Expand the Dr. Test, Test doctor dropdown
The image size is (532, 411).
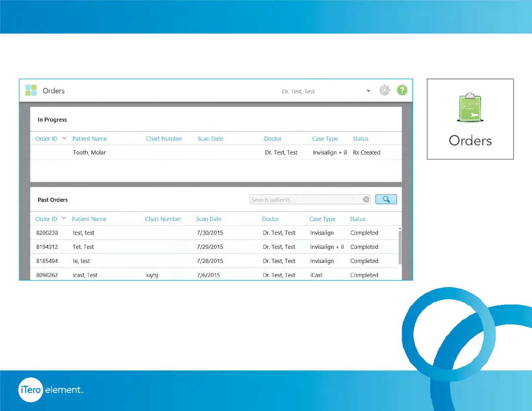click(368, 91)
